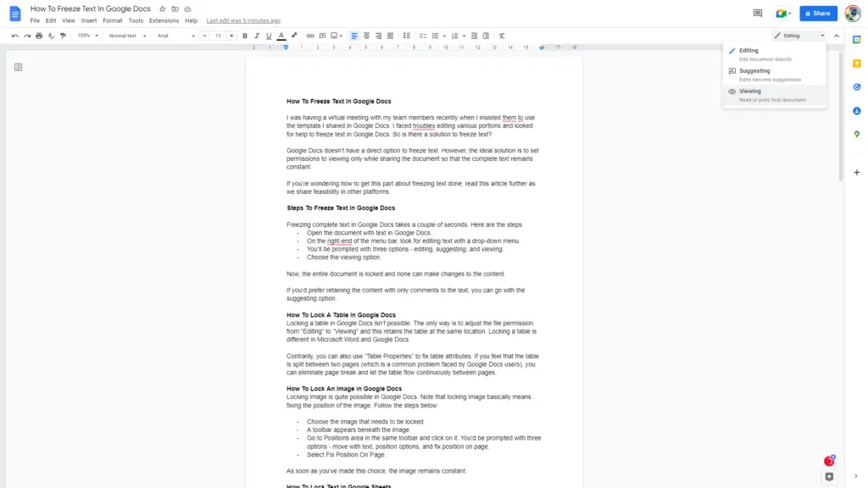Open Google Tasks in side panel
868x488 pixels.
pyautogui.click(x=856, y=87)
